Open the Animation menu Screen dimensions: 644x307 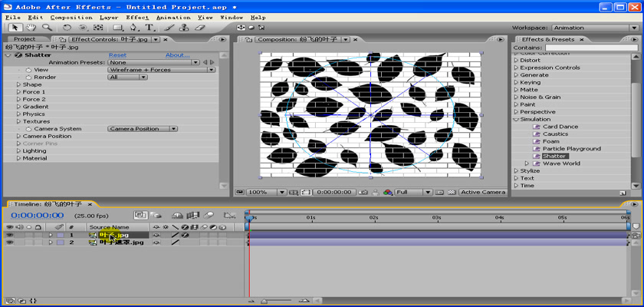173,18
